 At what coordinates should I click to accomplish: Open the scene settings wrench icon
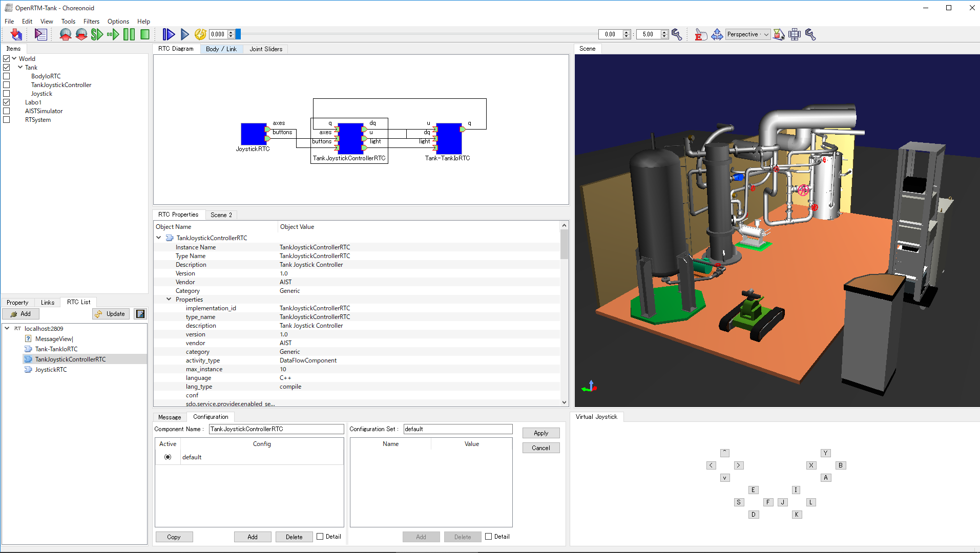coord(811,34)
